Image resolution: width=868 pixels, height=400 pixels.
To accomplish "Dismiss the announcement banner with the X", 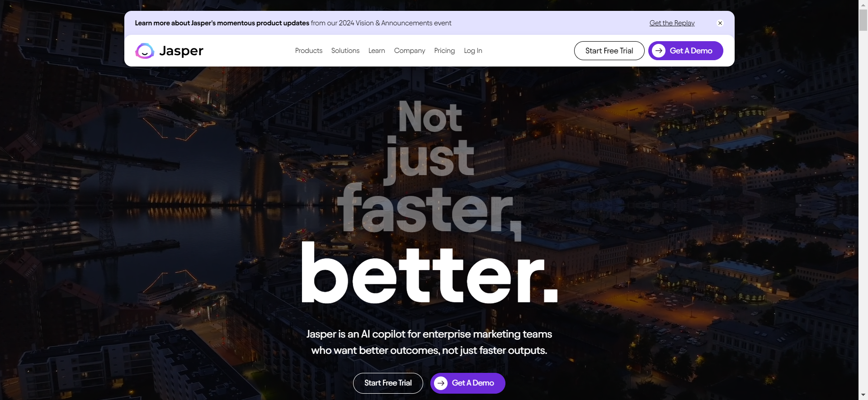I will click(x=720, y=23).
